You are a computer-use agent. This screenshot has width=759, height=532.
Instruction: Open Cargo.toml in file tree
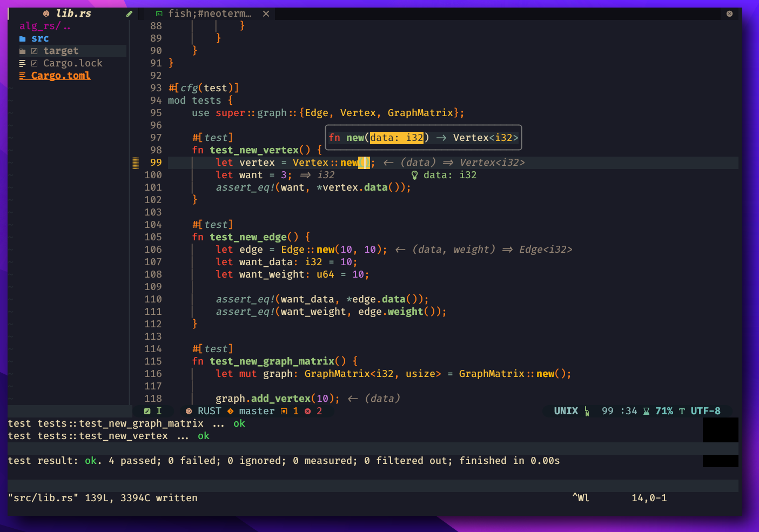[61, 76]
